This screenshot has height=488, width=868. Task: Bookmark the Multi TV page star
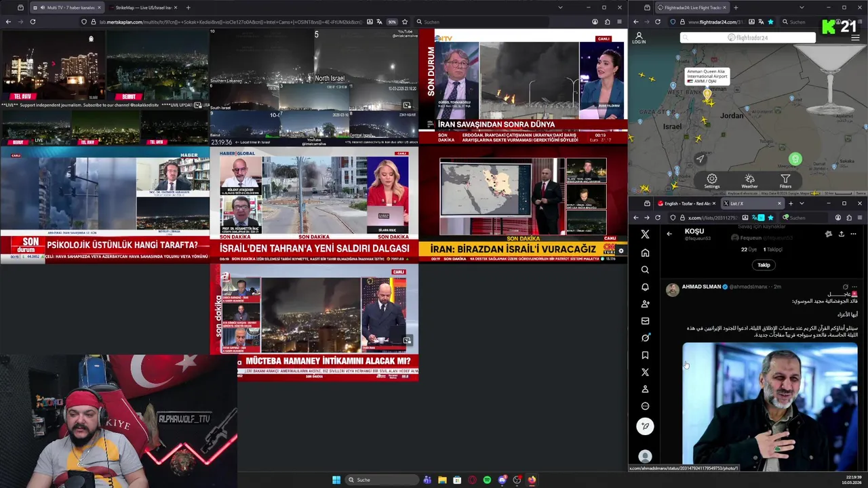405,22
